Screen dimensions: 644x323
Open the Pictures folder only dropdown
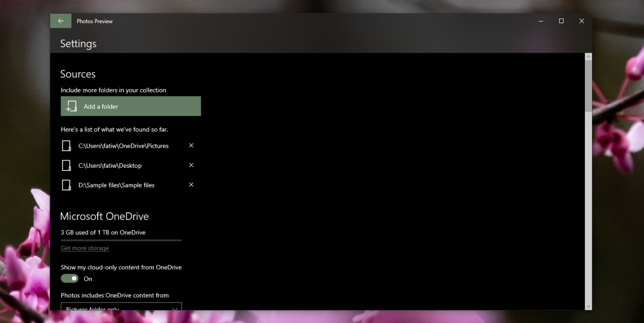point(121,307)
